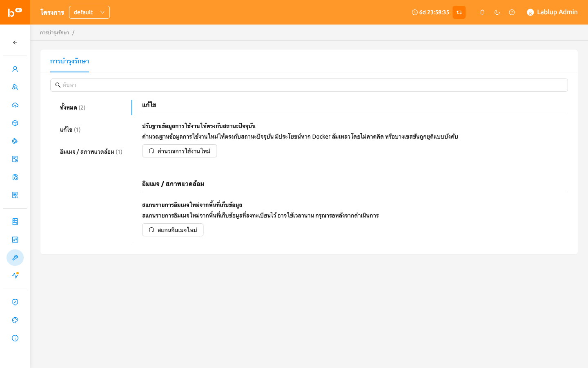This screenshot has width=588, height=368.
Task: Click the สแกนอิมเมจใหม่ button
Action: (173, 230)
